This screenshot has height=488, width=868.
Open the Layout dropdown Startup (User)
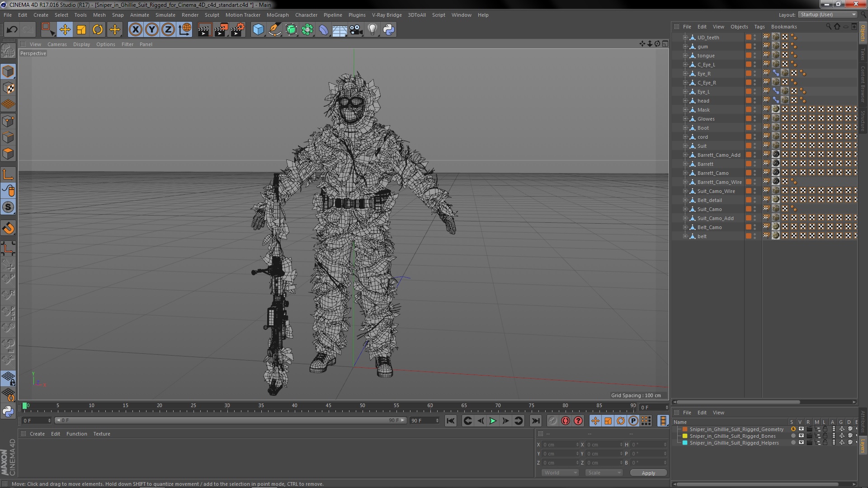tap(828, 15)
